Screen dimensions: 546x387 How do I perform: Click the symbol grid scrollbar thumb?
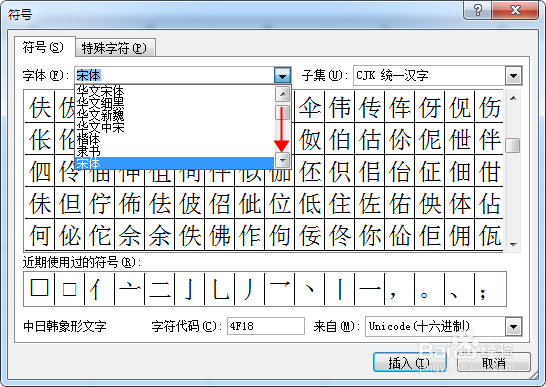(513, 146)
